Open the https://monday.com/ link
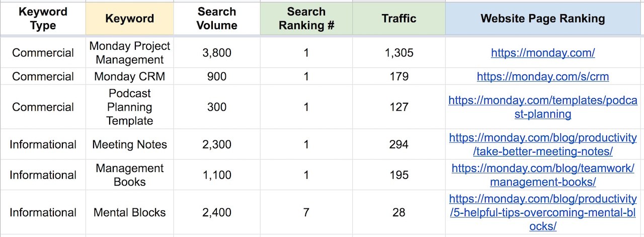This screenshot has width=644, height=237. click(x=543, y=53)
